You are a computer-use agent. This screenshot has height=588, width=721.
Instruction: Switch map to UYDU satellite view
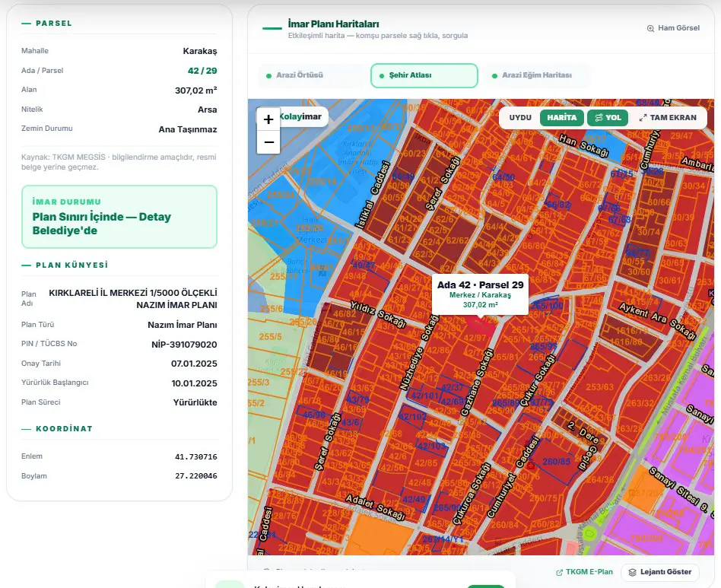[x=520, y=118]
